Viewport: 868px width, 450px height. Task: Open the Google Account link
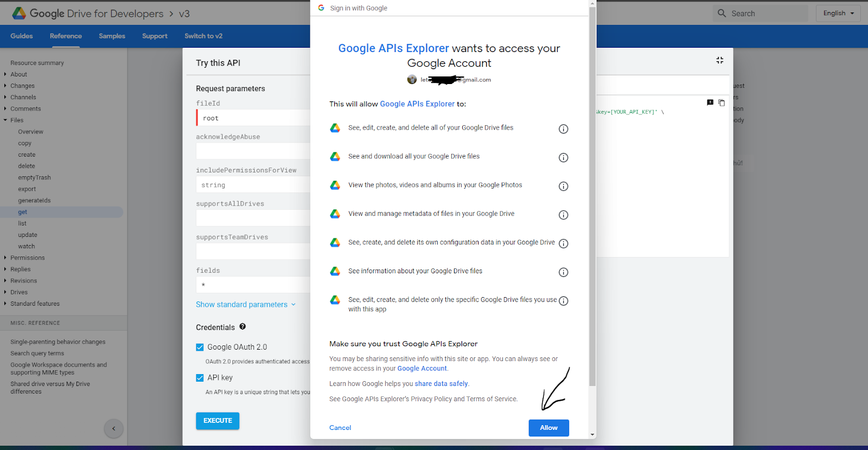(422, 369)
